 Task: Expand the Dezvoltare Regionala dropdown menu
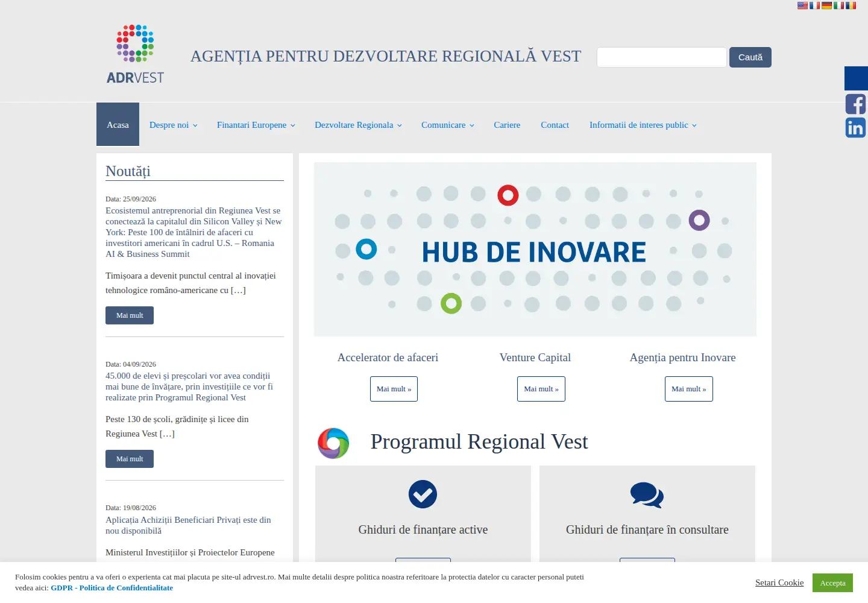358,125
